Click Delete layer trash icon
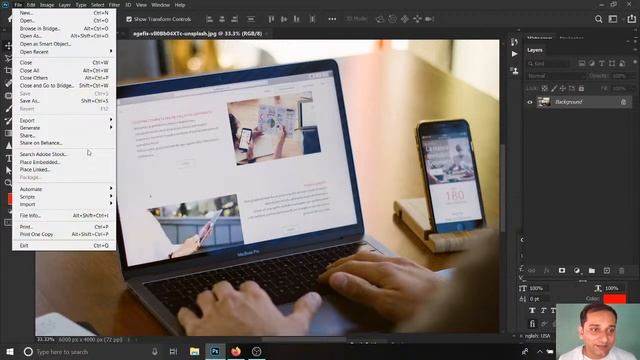 [x=622, y=270]
